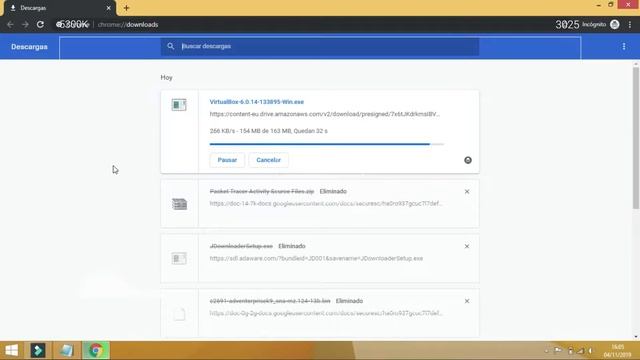Click the scrollbar down arrow

(636, 337)
